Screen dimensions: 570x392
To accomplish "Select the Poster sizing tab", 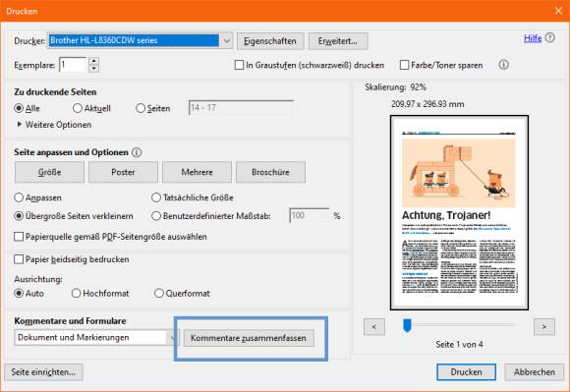I will [x=123, y=172].
